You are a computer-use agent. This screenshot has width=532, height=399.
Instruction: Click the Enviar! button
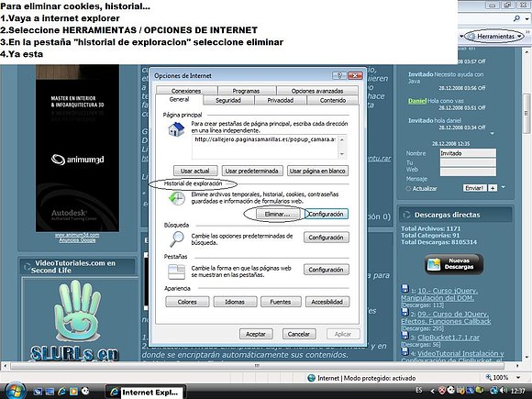[x=474, y=188]
